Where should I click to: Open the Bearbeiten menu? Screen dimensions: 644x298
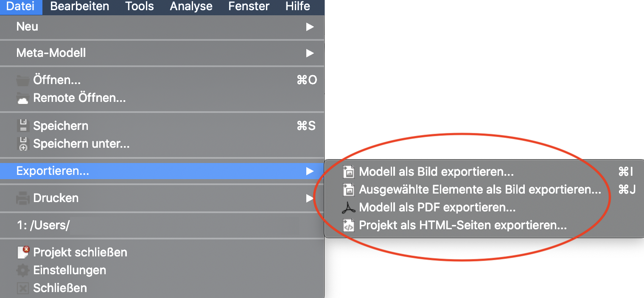(80, 6)
